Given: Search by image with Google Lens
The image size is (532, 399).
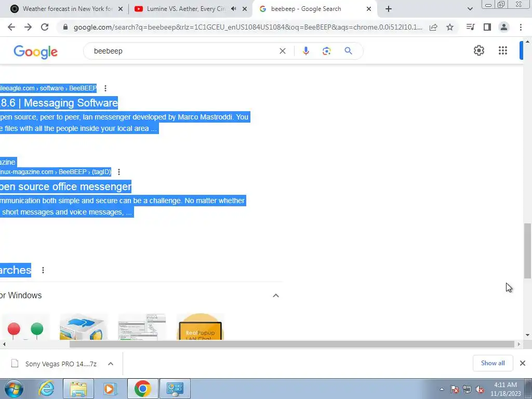Looking at the screenshot, I should [326, 51].
